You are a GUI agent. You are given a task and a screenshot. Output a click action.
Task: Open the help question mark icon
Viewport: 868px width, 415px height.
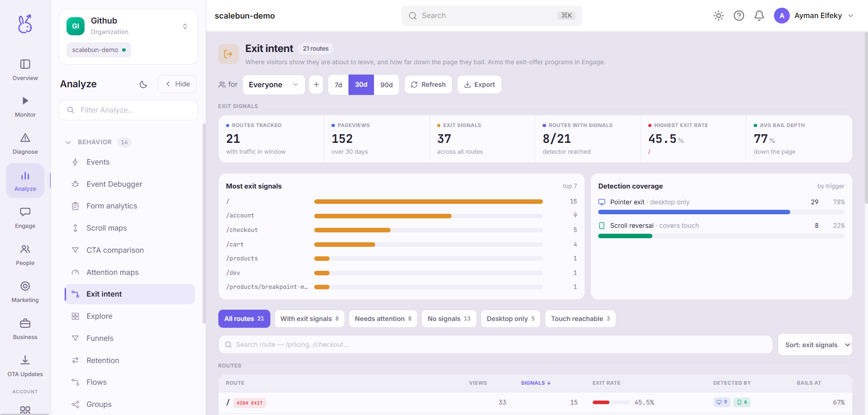click(739, 16)
